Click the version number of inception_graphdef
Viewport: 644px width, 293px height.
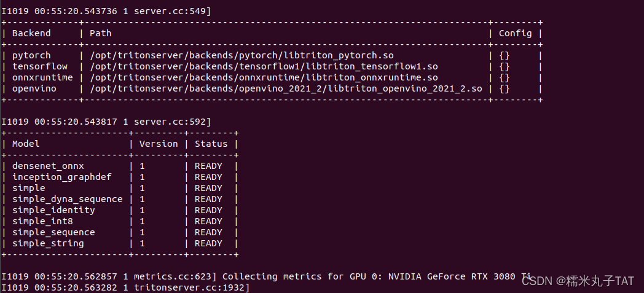tap(142, 178)
